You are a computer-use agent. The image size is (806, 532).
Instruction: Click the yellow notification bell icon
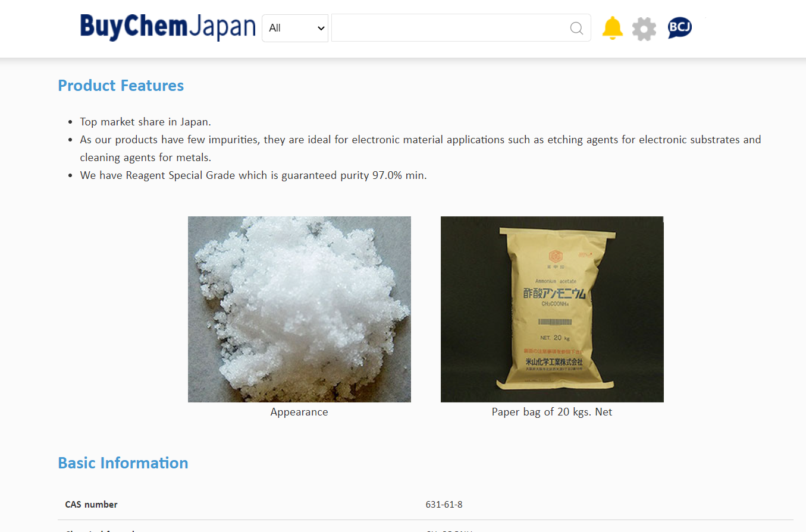pyautogui.click(x=612, y=28)
